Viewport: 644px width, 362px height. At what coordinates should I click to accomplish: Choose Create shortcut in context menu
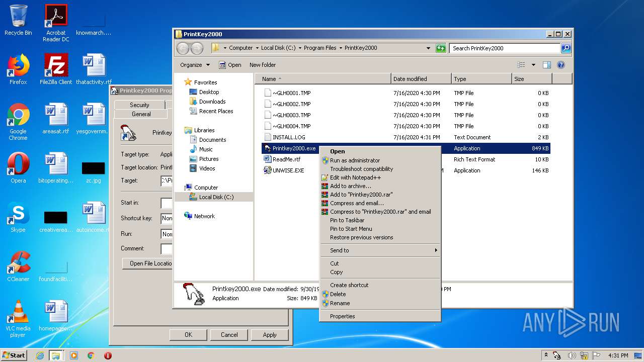(x=380, y=285)
